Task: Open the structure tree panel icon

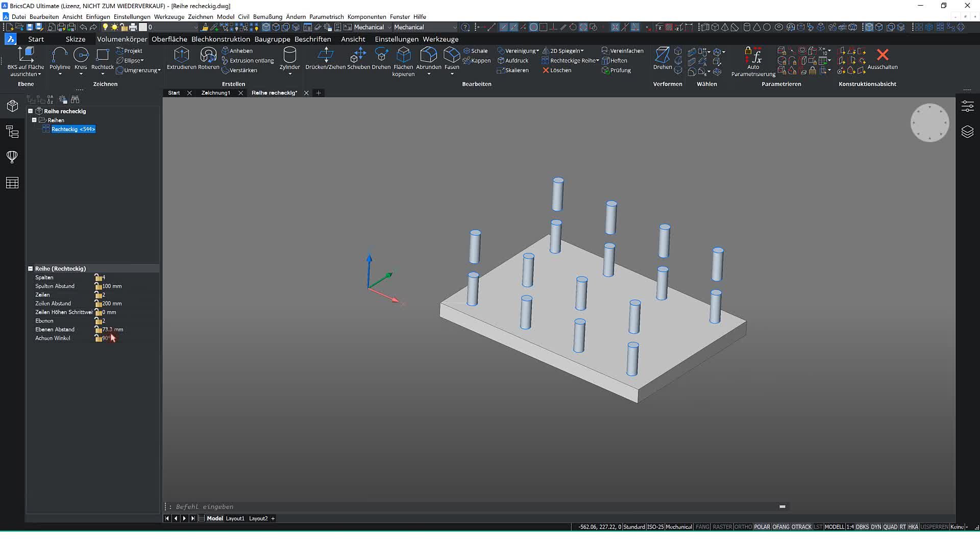Action: point(12,132)
